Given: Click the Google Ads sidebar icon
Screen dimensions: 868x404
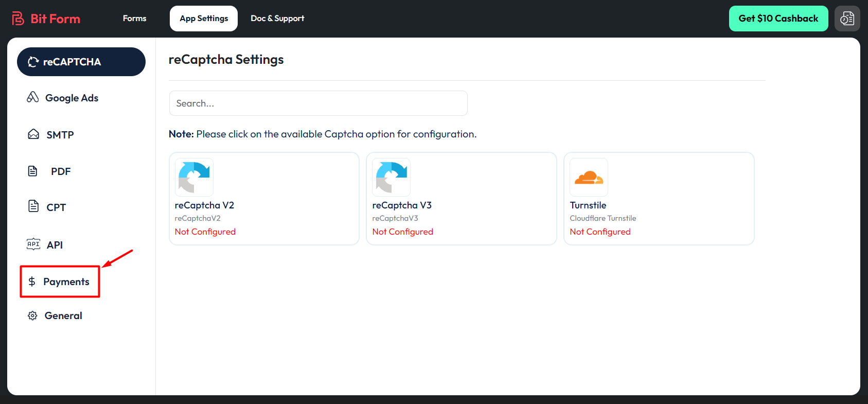Looking at the screenshot, I should [x=33, y=97].
